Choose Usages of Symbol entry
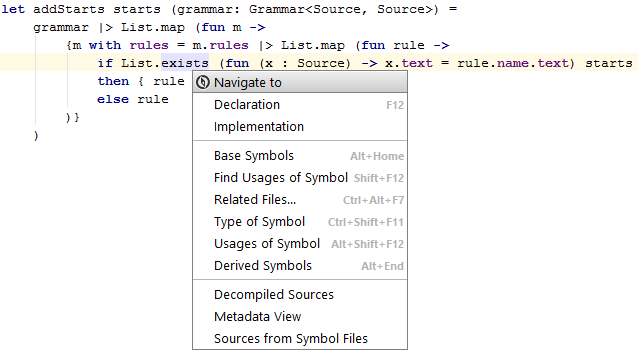Viewport: 638px width, 362px height. (300, 244)
